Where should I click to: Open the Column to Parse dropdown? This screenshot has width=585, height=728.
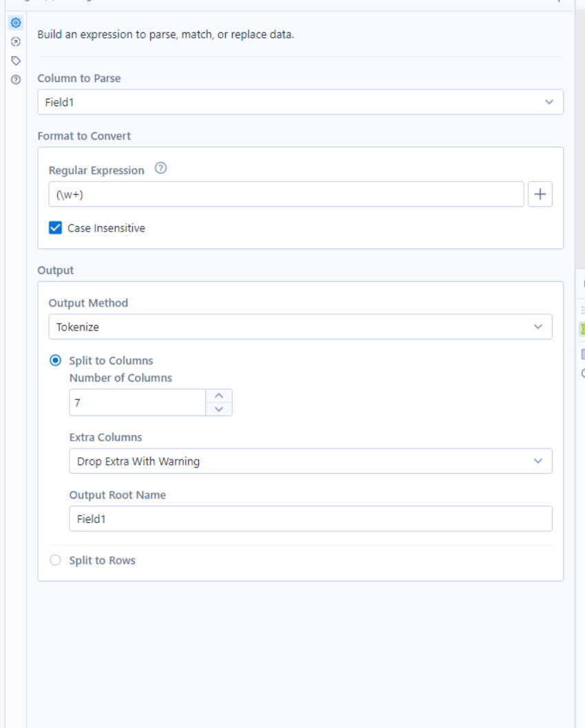[x=301, y=101]
